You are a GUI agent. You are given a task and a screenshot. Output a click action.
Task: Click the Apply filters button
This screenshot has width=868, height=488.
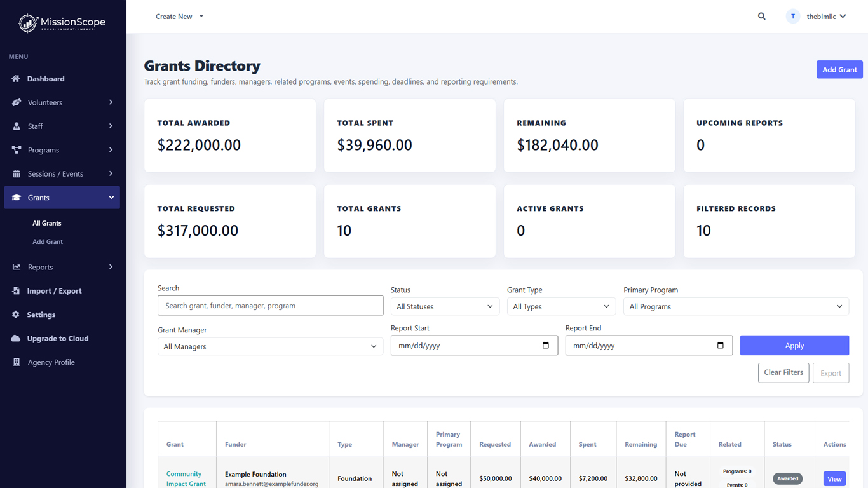coord(794,346)
